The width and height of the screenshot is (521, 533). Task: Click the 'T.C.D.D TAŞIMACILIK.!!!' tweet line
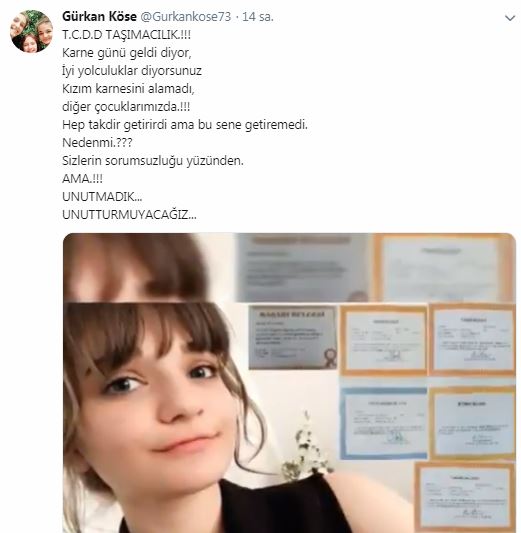(x=126, y=35)
